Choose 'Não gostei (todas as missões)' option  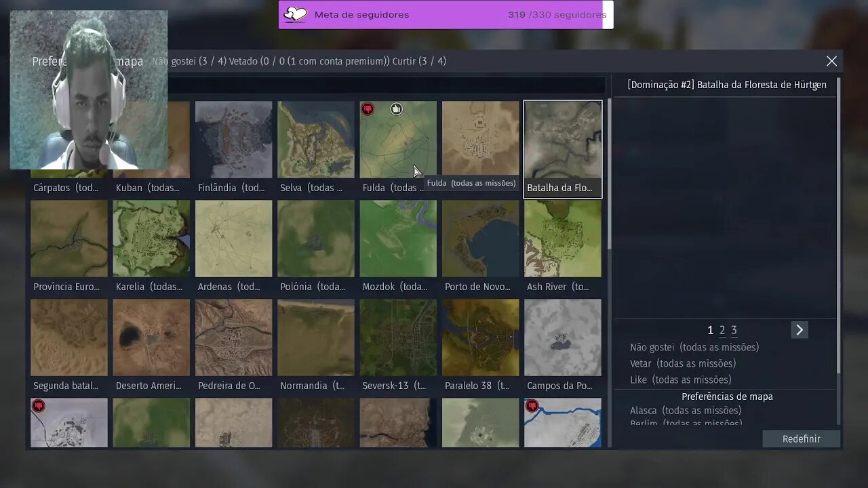pyautogui.click(x=694, y=347)
